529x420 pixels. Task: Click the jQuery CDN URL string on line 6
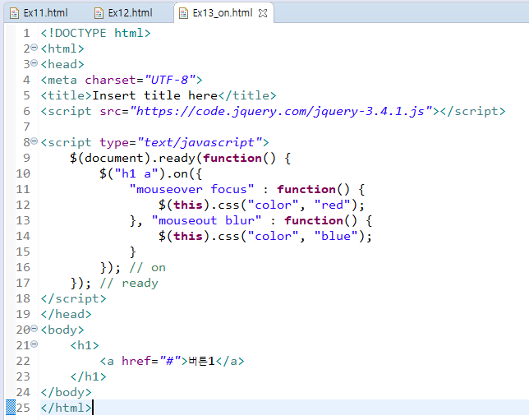click(282, 111)
